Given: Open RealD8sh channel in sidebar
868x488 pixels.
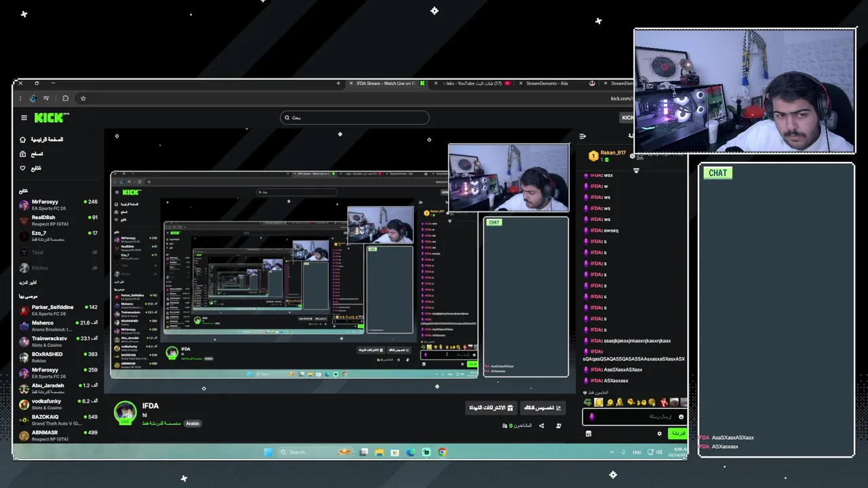Looking at the screenshot, I should click(58, 220).
